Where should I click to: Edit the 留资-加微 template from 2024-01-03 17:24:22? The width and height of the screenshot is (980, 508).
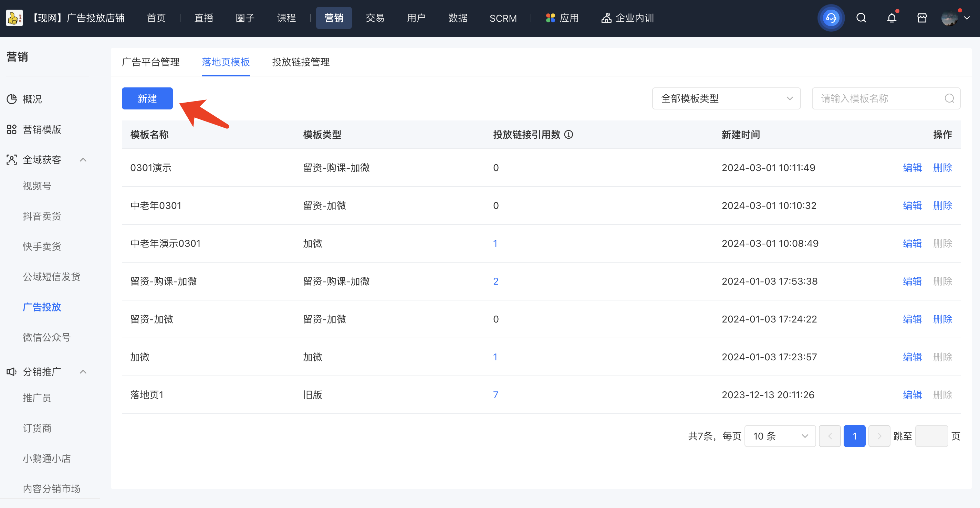coord(912,319)
